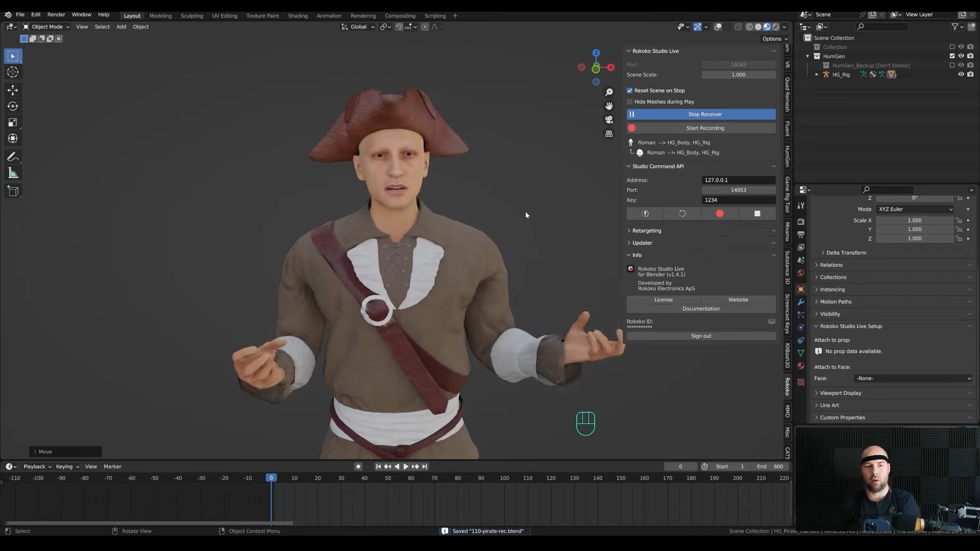This screenshot has width=980, height=551.
Task: Uncheck Reset Scene on Stop
Action: click(x=629, y=90)
